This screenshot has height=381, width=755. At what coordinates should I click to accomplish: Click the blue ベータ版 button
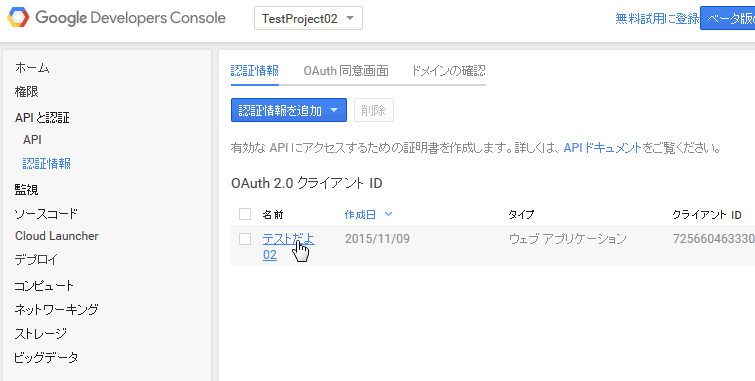point(728,18)
